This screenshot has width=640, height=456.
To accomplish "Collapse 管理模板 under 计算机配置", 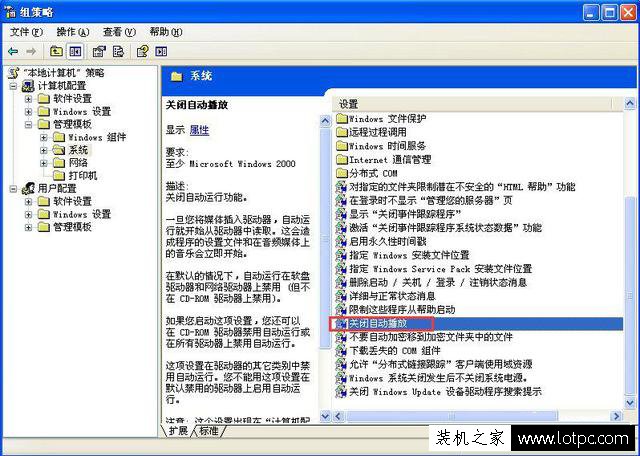I will [x=28, y=125].
